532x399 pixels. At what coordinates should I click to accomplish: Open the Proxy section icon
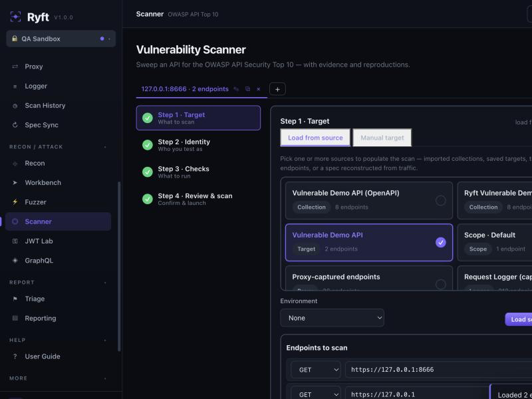pos(15,66)
